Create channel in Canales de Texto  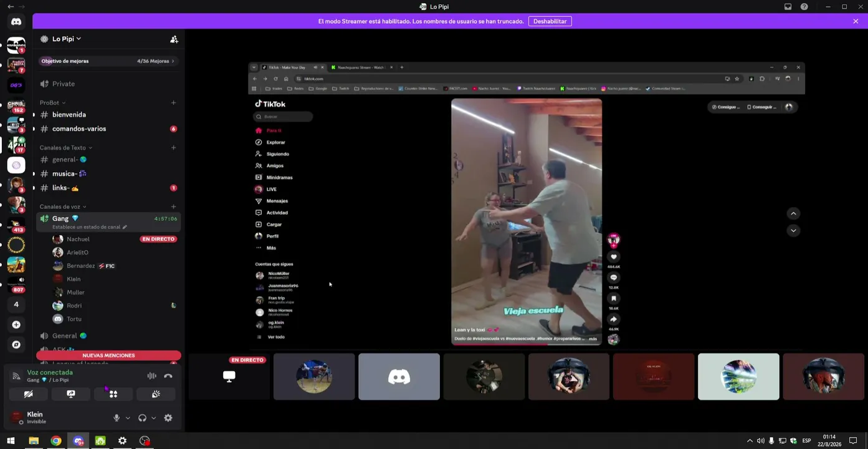click(173, 148)
